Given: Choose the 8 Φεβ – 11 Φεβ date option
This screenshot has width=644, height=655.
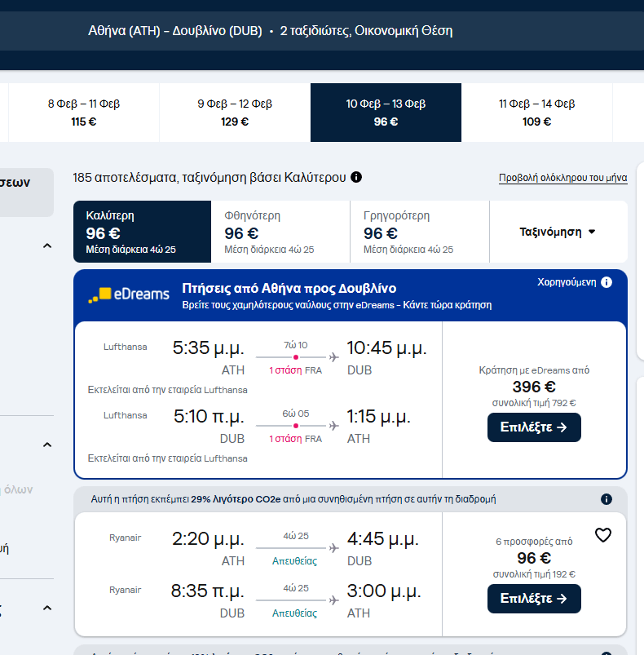Looking at the screenshot, I should (84, 113).
